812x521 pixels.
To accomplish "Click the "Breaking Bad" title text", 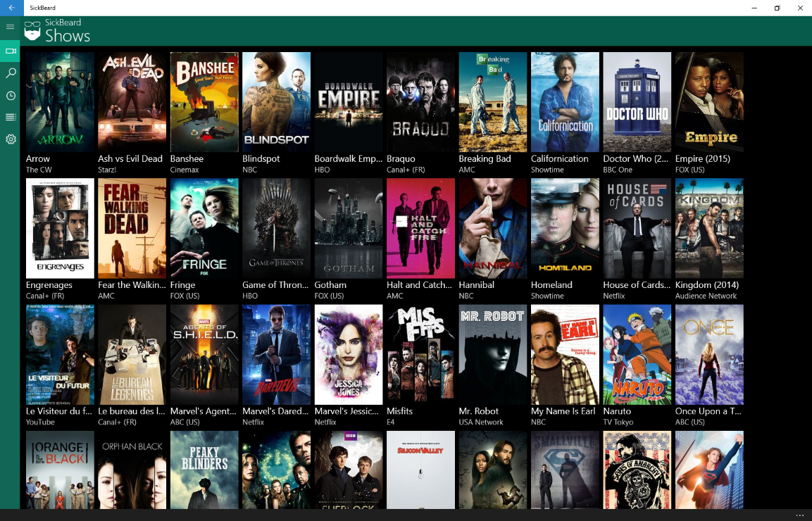I will click(485, 159).
